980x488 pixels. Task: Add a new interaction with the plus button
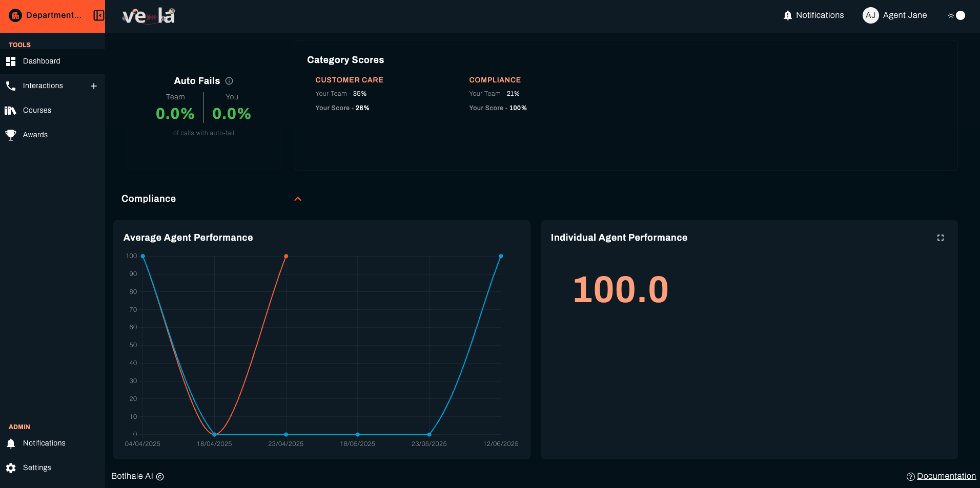click(x=93, y=86)
